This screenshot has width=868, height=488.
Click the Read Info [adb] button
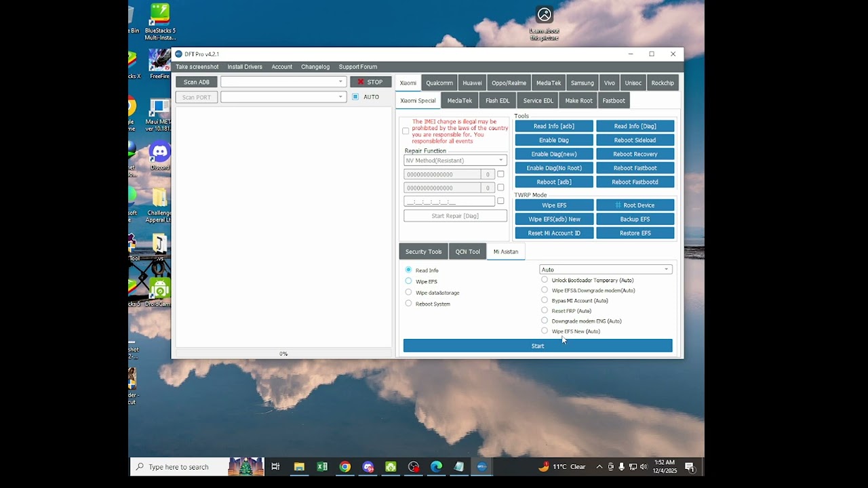[554, 126]
